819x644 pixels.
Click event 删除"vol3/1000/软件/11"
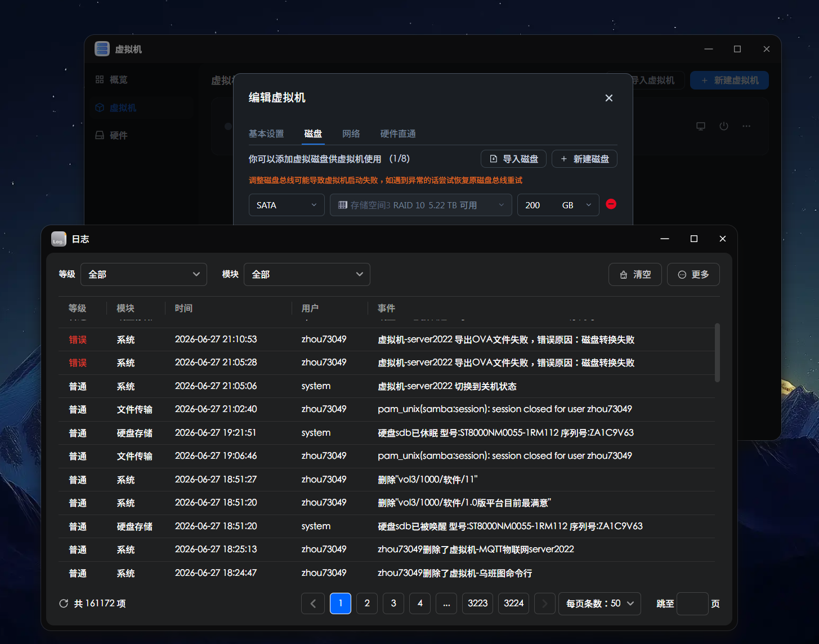click(x=428, y=480)
